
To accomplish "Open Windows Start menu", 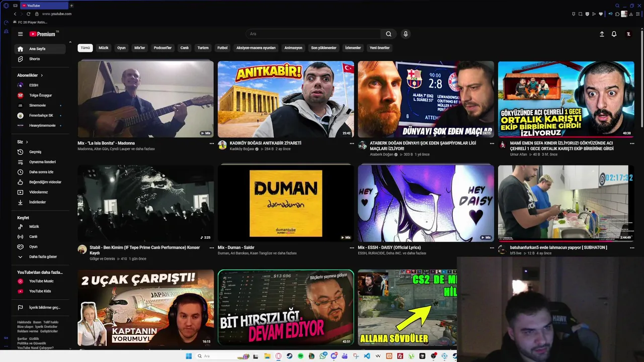I will click(x=189, y=356).
